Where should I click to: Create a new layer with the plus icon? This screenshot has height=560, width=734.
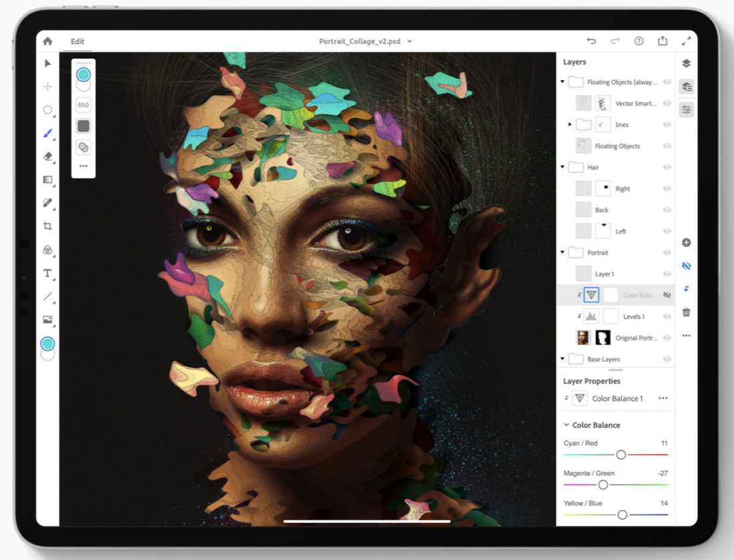pos(687,242)
